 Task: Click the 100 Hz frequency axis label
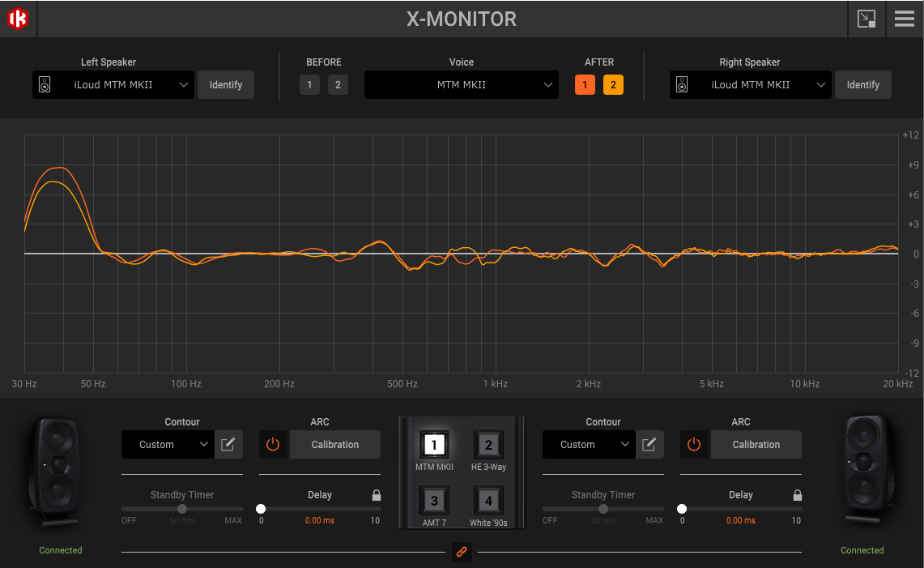click(x=186, y=383)
